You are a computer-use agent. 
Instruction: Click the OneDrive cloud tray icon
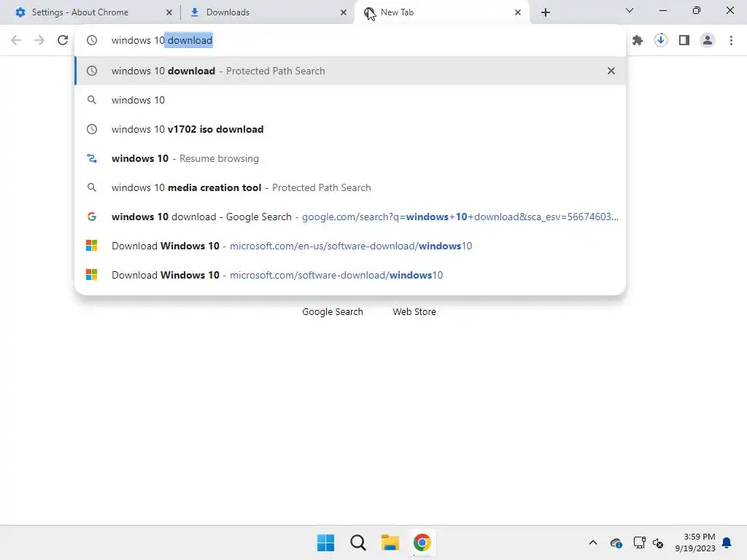(616, 542)
